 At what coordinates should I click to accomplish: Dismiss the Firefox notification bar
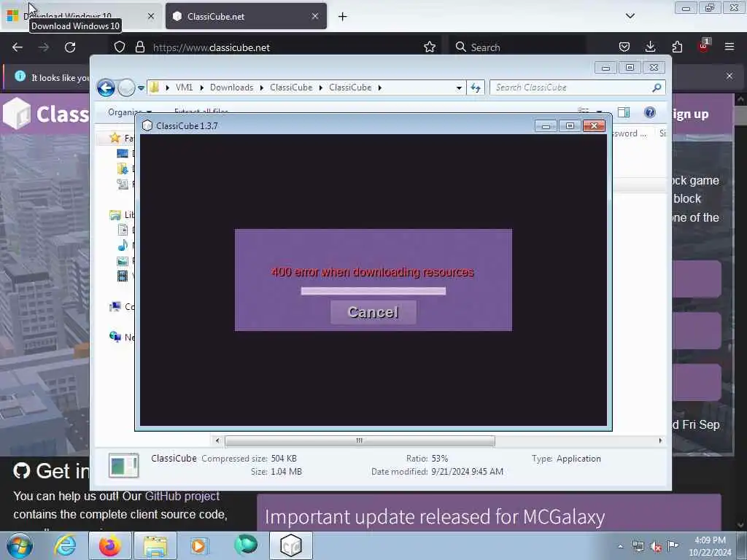(x=729, y=76)
